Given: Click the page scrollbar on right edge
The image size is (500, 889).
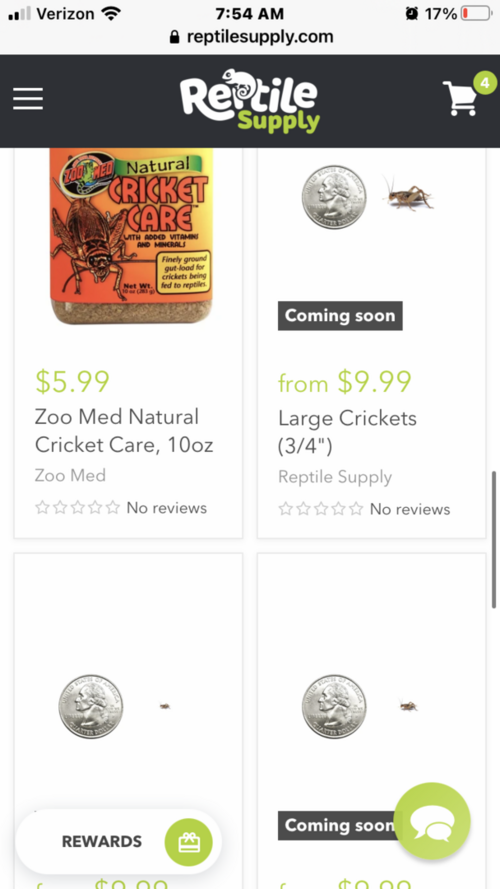Looking at the screenshot, I should pos(494,539).
